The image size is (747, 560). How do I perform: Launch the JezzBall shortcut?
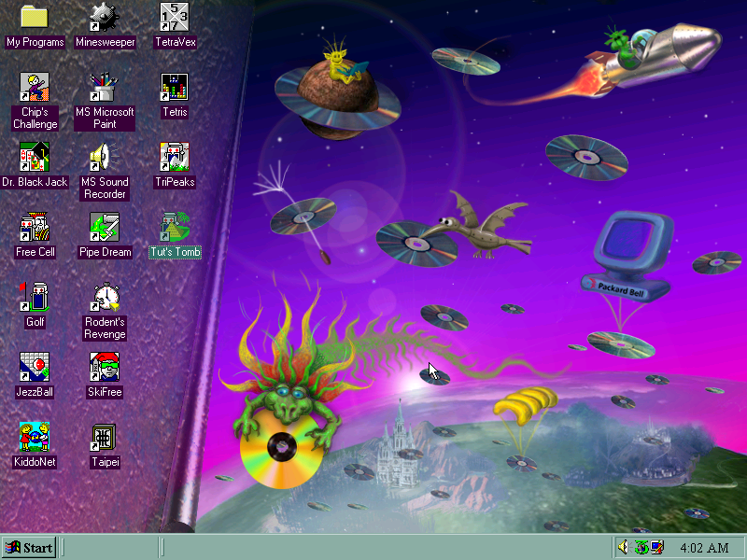tap(35, 367)
